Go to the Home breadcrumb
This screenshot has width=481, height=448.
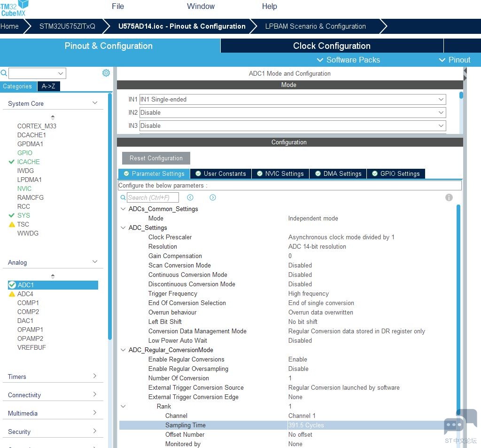point(9,26)
